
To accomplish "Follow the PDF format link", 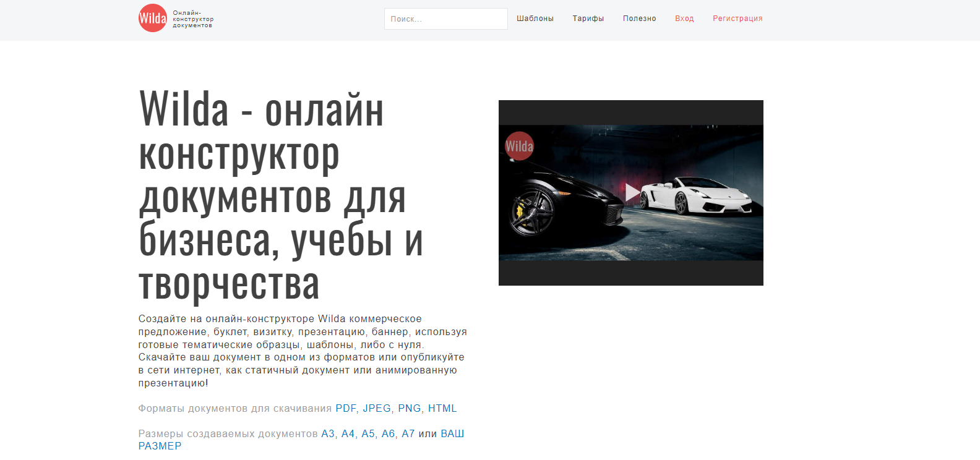I will click(x=346, y=408).
